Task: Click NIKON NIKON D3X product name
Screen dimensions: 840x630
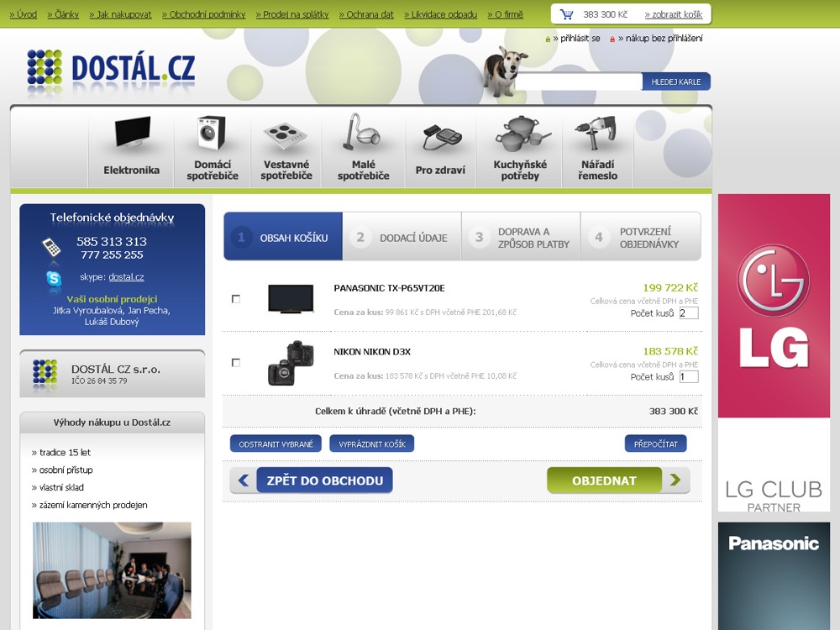Action: click(x=372, y=352)
